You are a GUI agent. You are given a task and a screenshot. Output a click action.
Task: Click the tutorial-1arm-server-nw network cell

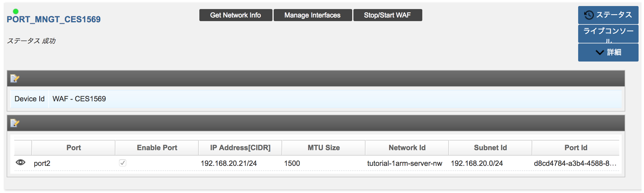[404, 163]
